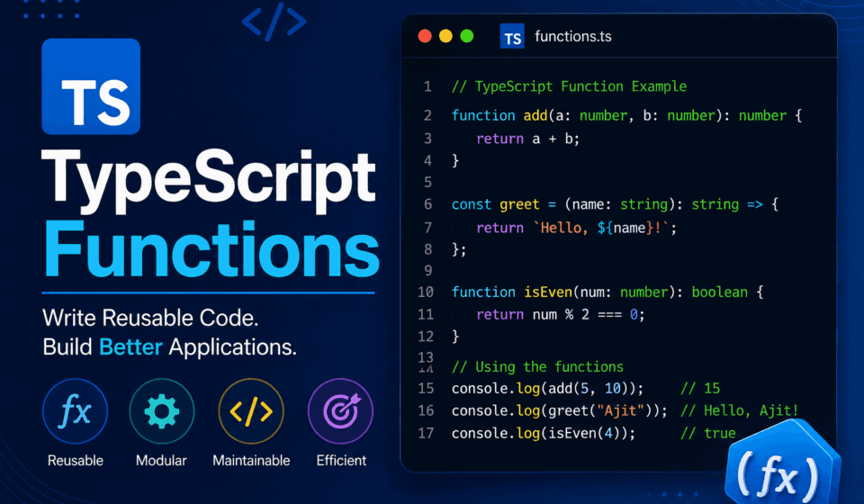The height and width of the screenshot is (504, 864).
Task: Click the yellow minimize dot of code window
Action: coord(445,36)
